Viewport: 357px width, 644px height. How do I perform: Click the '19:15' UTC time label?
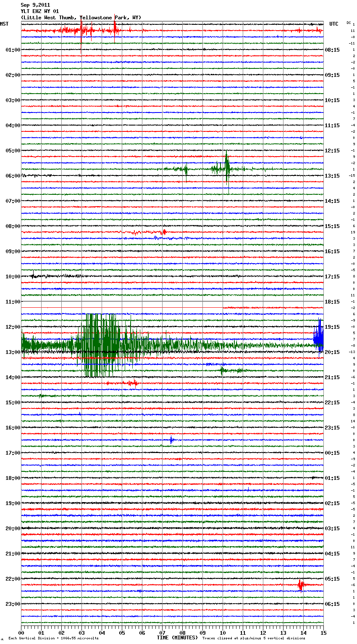[332, 327]
